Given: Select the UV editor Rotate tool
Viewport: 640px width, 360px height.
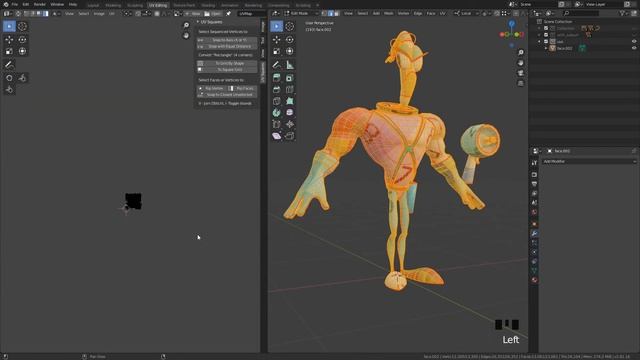Looking at the screenshot, I should 22,40.
